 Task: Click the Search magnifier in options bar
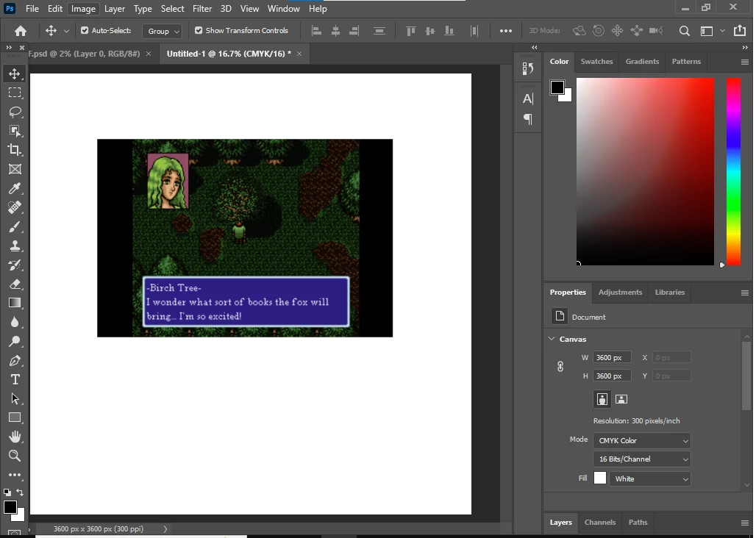684,31
